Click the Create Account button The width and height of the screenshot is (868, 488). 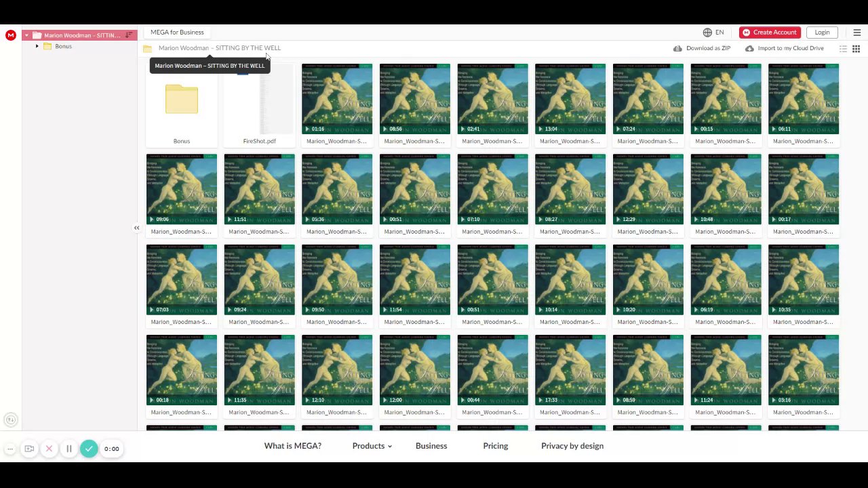tap(770, 33)
